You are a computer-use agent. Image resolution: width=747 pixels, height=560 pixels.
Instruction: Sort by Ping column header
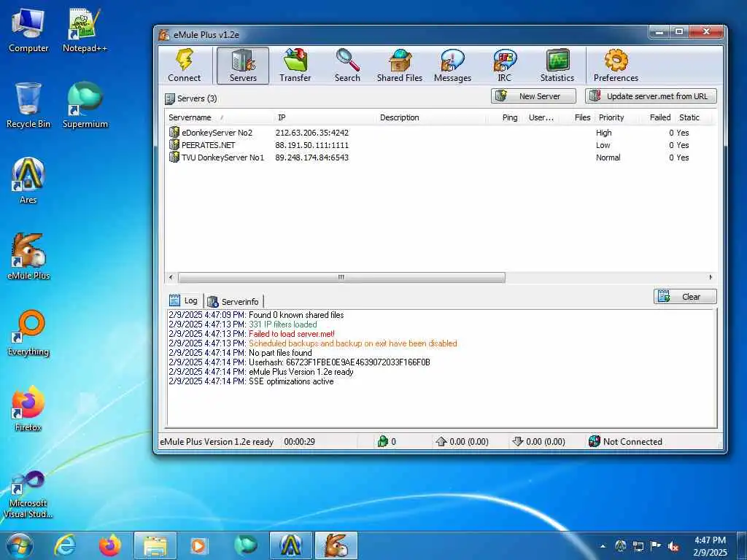click(x=509, y=117)
